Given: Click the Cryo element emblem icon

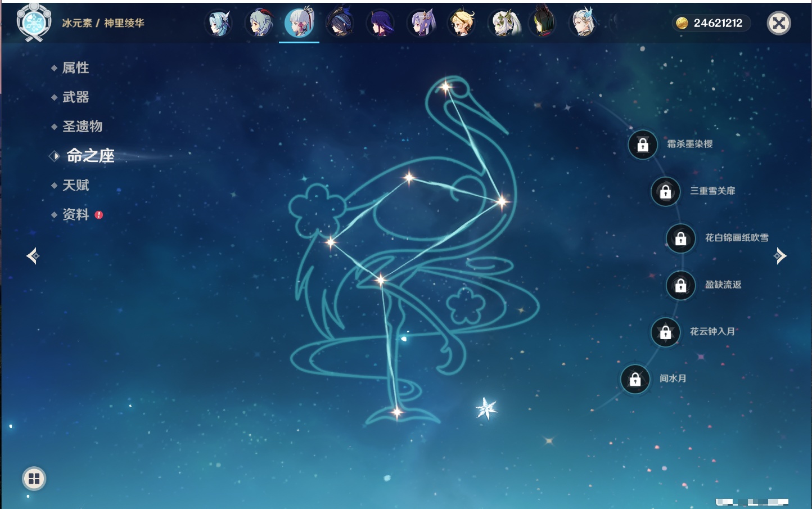Looking at the screenshot, I should click(34, 23).
